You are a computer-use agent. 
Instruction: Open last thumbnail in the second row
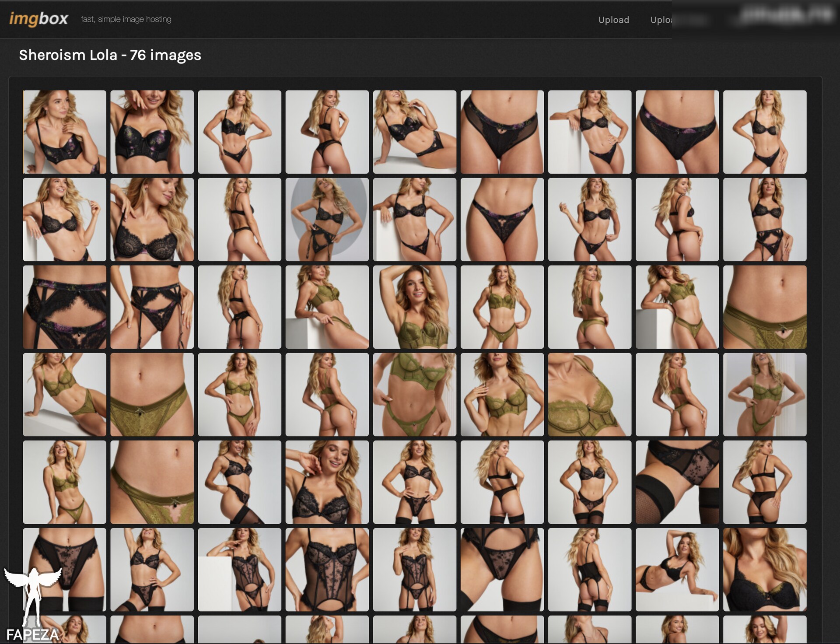(x=765, y=220)
